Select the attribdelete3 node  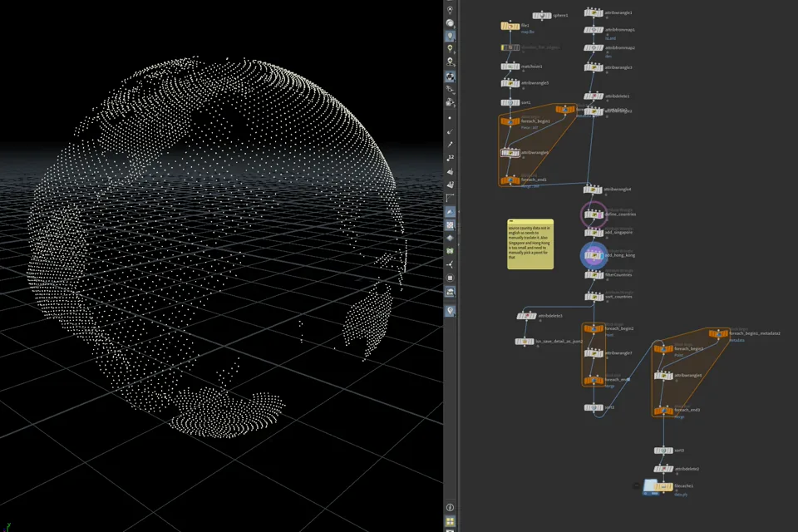coord(527,316)
